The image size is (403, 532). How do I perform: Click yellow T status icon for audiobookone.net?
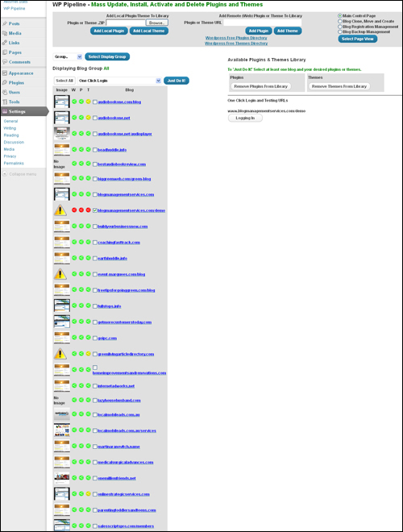(88, 118)
